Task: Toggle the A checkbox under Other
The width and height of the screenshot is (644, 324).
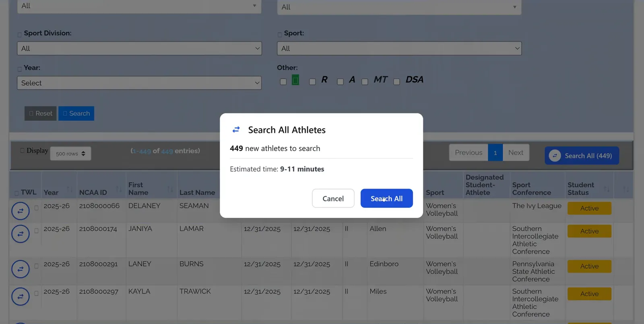Action: pyautogui.click(x=340, y=82)
